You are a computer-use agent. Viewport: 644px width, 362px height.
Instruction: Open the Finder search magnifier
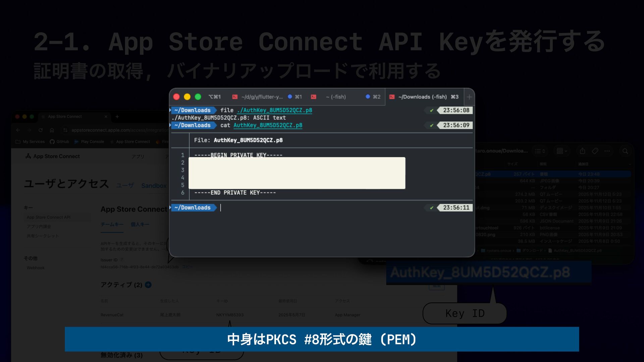(625, 151)
